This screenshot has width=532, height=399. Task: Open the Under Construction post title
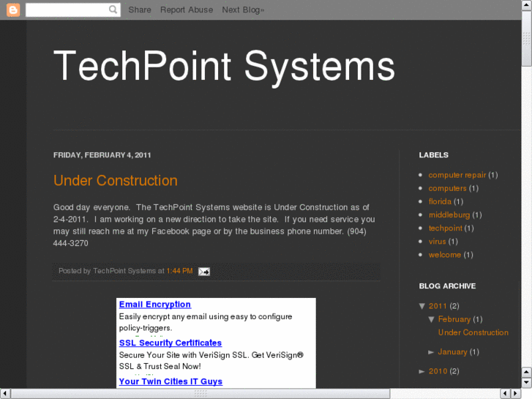pos(116,180)
